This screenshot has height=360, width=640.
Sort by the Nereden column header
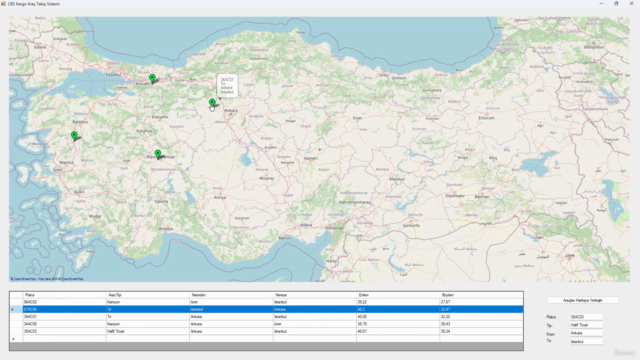pos(231,295)
